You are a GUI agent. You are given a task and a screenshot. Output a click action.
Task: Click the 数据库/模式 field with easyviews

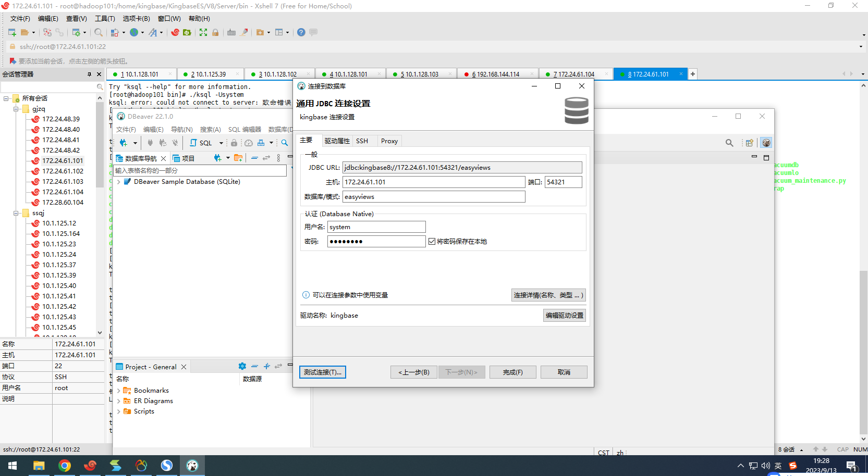(x=434, y=196)
